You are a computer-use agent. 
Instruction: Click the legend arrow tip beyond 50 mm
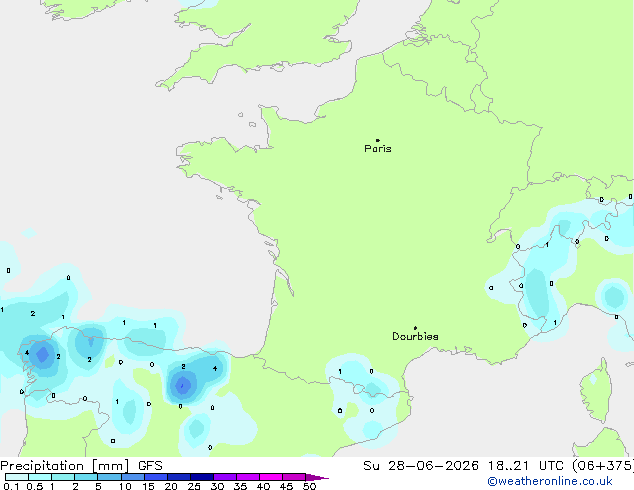click(317, 477)
